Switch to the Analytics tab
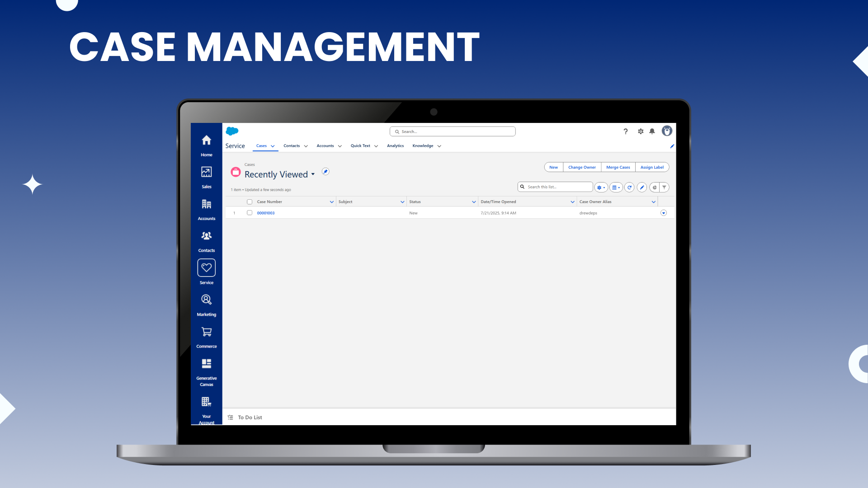Screen dimensions: 868x488 (395, 146)
